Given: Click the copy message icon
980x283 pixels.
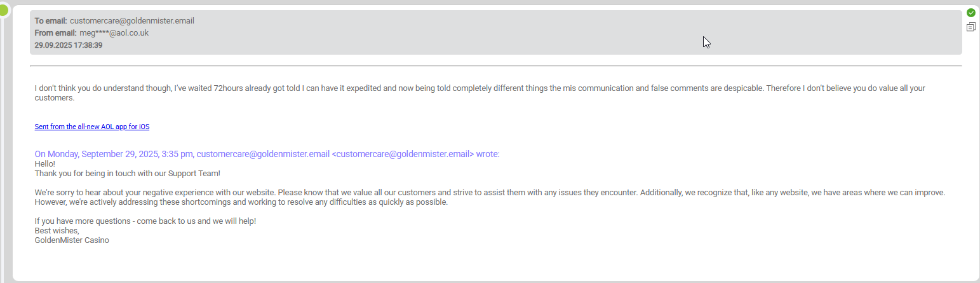Looking at the screenshot, I should click(971, 27).
